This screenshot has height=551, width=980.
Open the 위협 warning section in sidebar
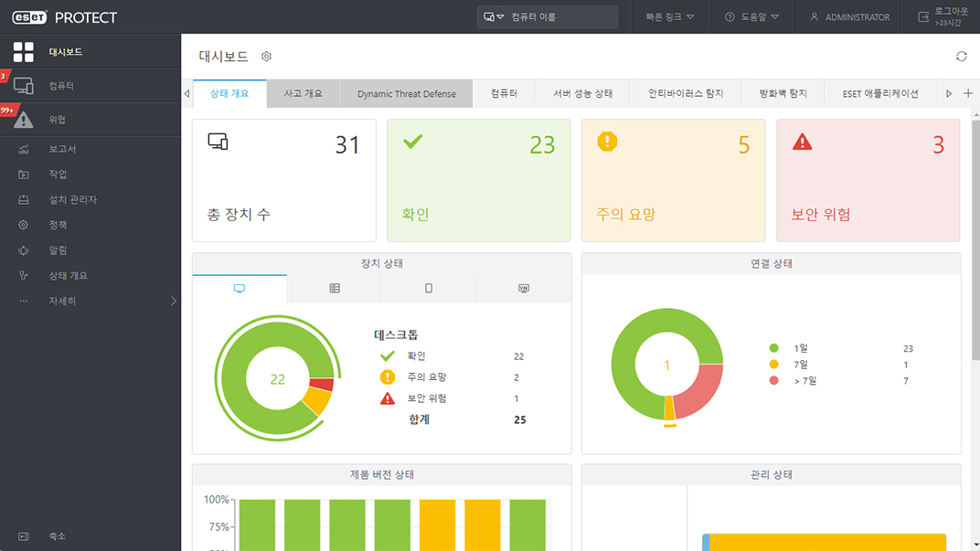pyautogui.click(x=57, y=120)
